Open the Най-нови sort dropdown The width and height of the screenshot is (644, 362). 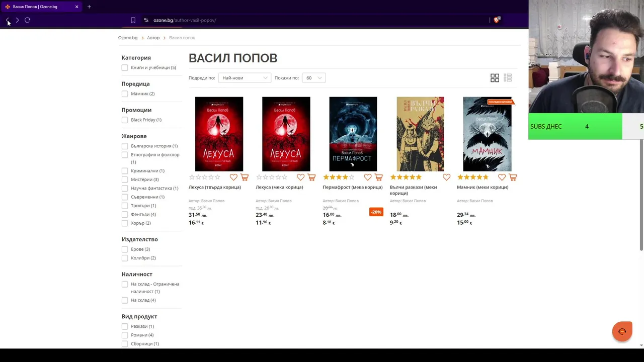click(245, 78)
